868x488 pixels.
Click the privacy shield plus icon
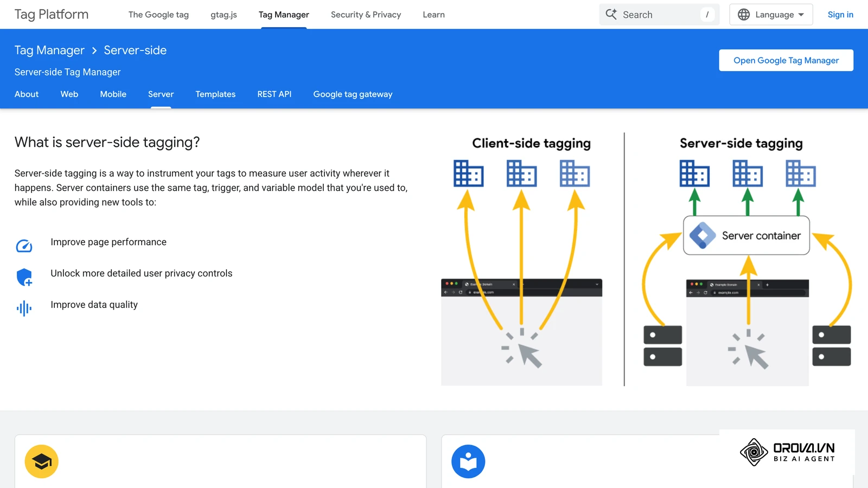(x=24, y=277)
